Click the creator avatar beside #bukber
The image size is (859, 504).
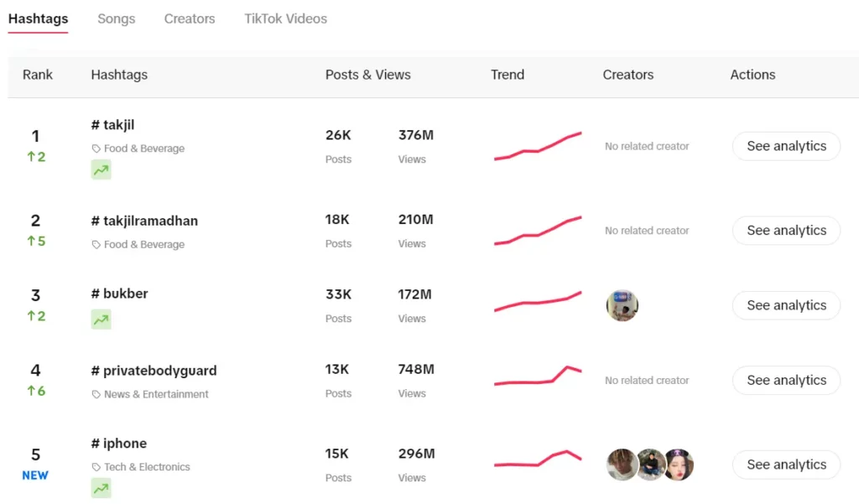coord(622,305)
